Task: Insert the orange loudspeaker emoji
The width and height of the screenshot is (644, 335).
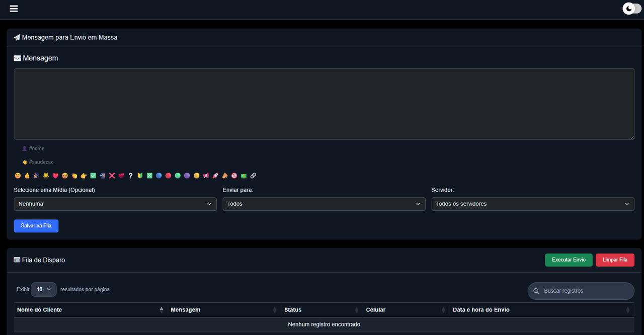Action: pos(225,176)
